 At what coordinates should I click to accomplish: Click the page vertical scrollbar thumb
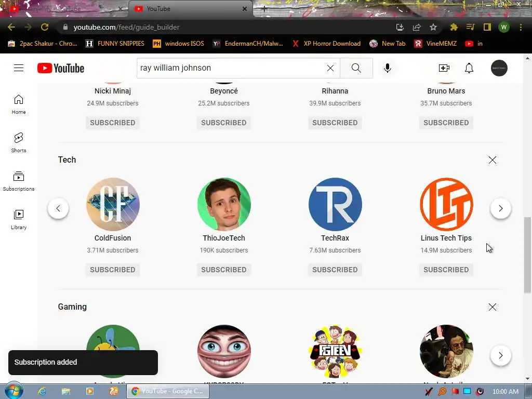coord(528,255)
